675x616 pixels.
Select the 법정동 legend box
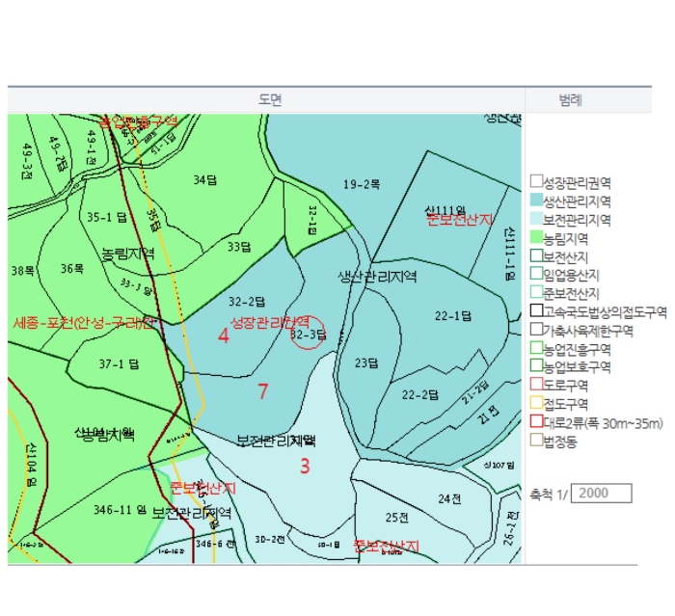click(536, 440)
